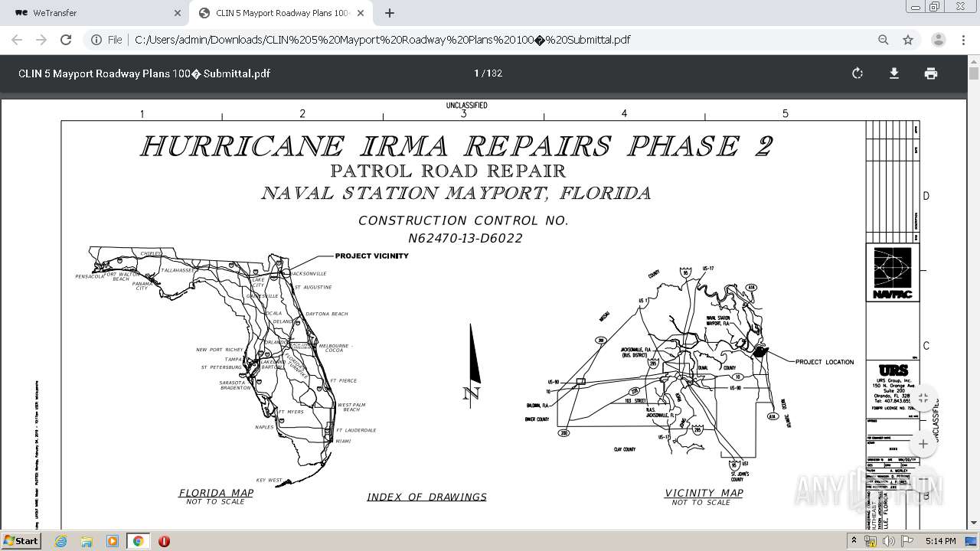980x551 pixels.
Task: Select the CLIN 5 Mayport Roadway Plans tab
Action: pyautogui.click(x=280, y=13)
